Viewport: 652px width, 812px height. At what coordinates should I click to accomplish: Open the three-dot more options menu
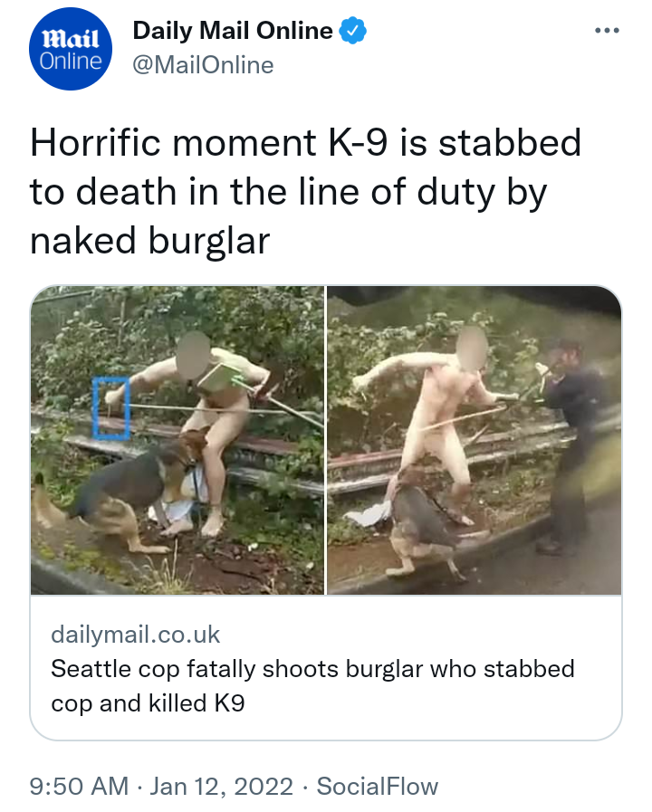tap(607, 31)
